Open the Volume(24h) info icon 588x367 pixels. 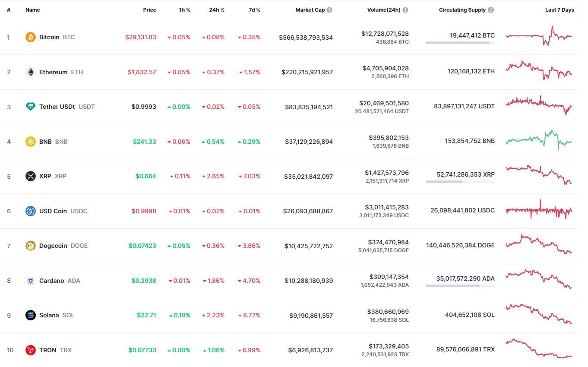(x=405, y=10)
